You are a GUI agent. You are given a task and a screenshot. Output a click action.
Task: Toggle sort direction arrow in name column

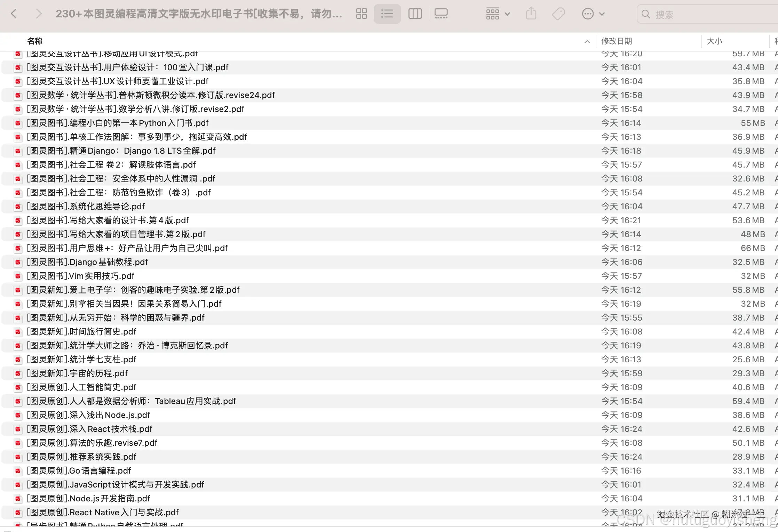(587, 41)
